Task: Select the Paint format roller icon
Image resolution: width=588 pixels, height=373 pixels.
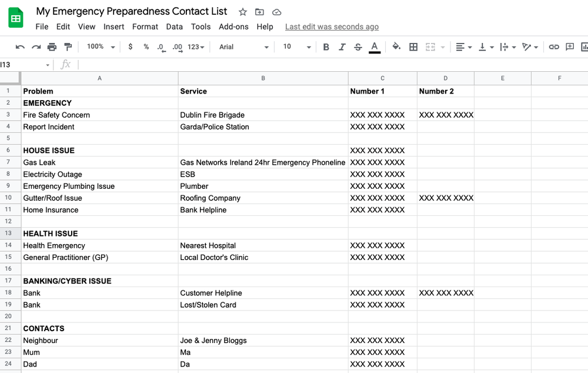Action: [68, 47]
